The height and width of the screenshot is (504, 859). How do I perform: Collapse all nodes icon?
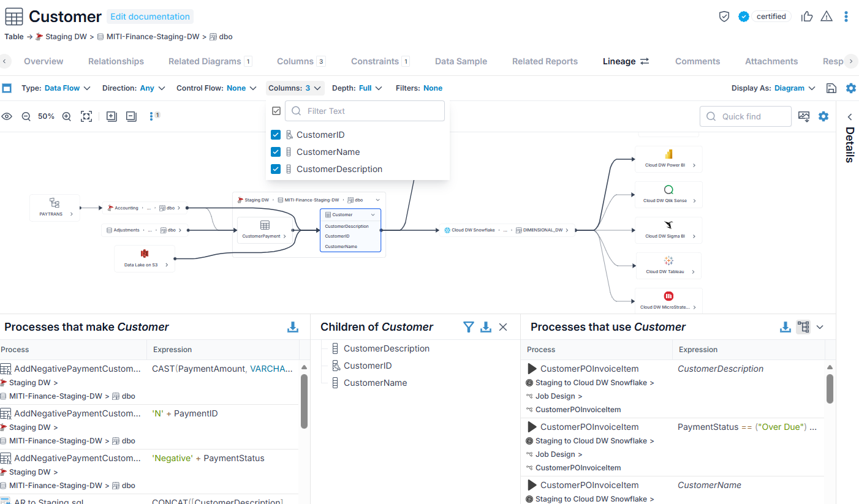pyautogui.click(x=131, y=116)
